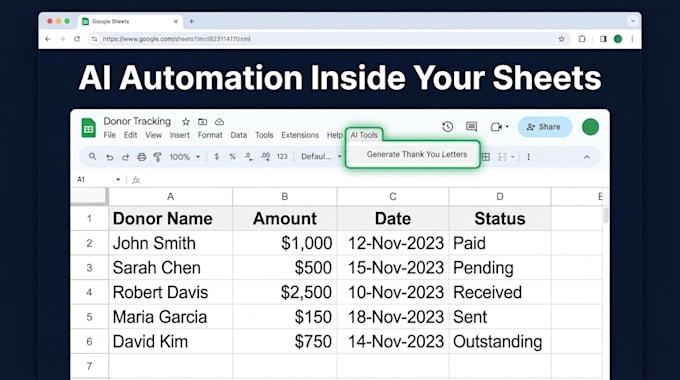Screen dimensions: 680x380
Task: Open the comments icon
Action: (x=471, y=127)
